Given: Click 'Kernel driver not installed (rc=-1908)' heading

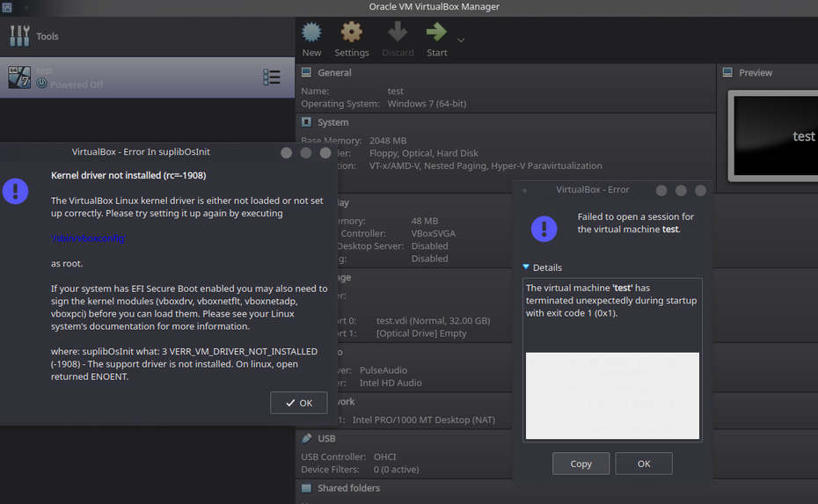Looking at the screenshot, I should click(x=128, y=175).
